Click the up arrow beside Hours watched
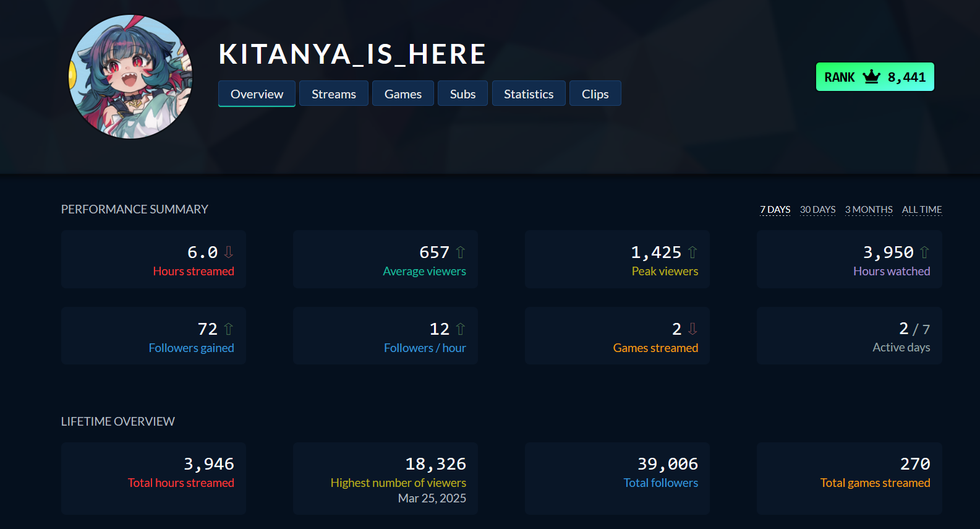This screenshot has width=980, height=529. 924,252
